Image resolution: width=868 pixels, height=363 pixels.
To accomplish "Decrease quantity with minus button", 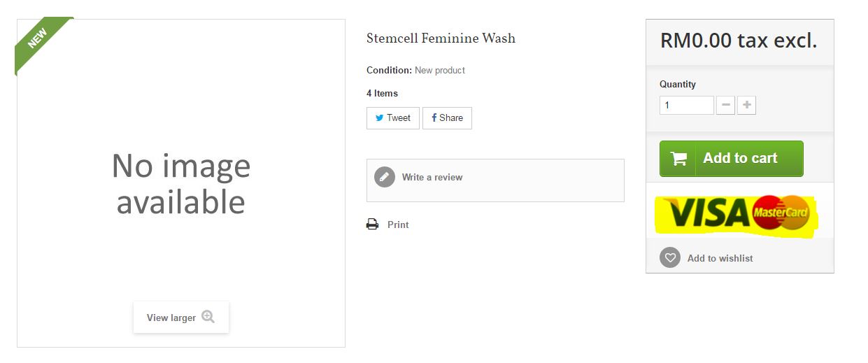I will (x=725, y=106).
